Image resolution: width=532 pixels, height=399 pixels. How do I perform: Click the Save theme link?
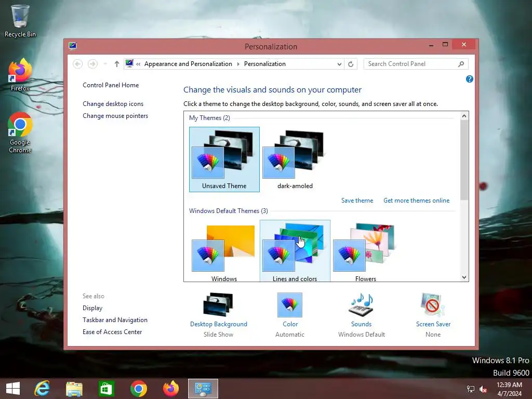click(x=357, y=201)
